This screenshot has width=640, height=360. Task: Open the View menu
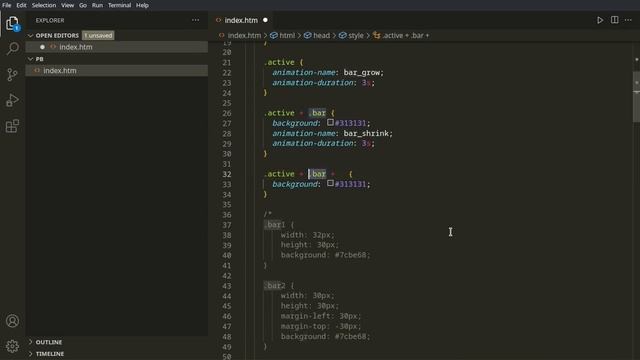(67, 5)
